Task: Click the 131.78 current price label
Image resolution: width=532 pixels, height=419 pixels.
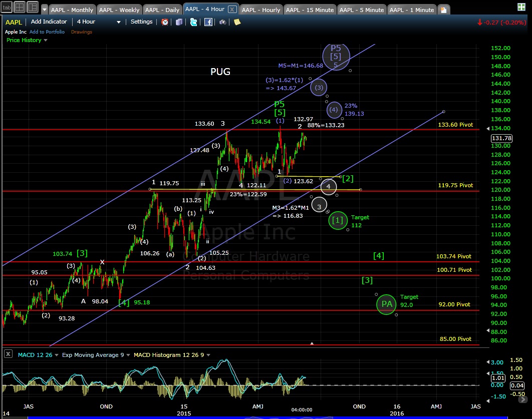Action: pos(501,138)
